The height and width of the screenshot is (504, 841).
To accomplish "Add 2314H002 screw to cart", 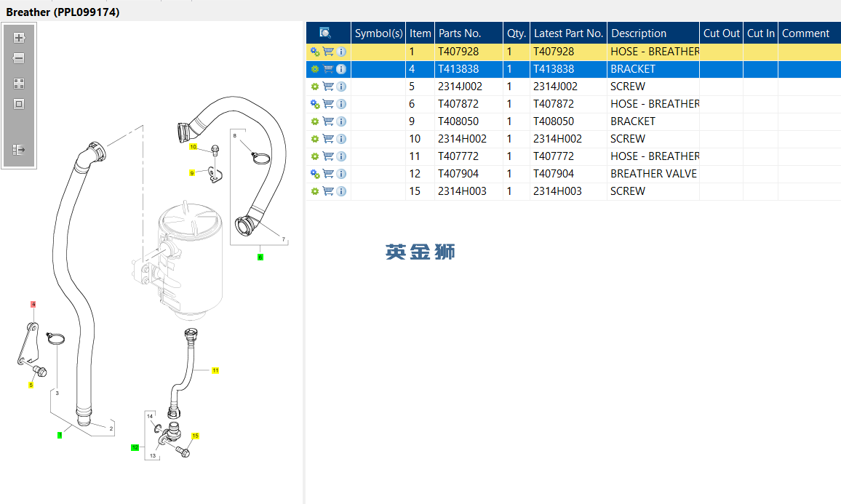I will coord(328,139).
